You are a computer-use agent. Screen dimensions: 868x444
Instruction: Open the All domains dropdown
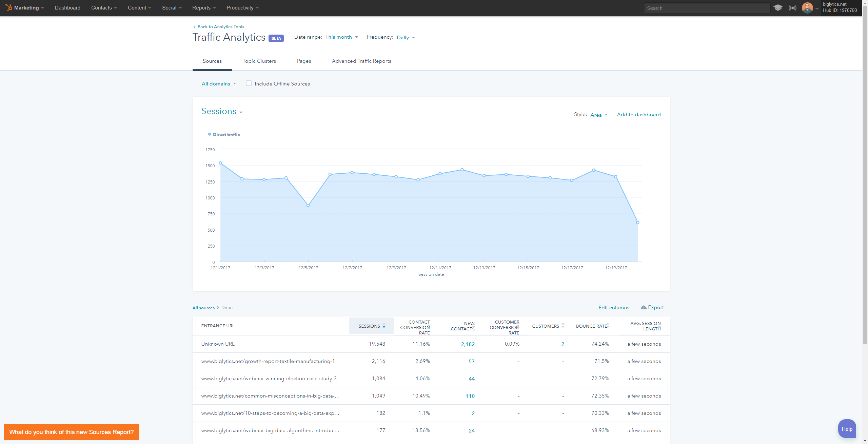218,83
